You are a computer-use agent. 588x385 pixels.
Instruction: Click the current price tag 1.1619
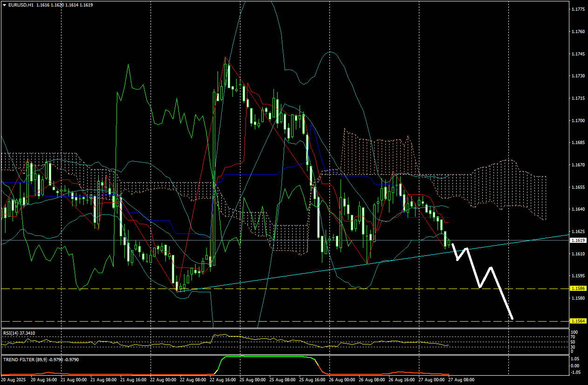coord(578,240)
